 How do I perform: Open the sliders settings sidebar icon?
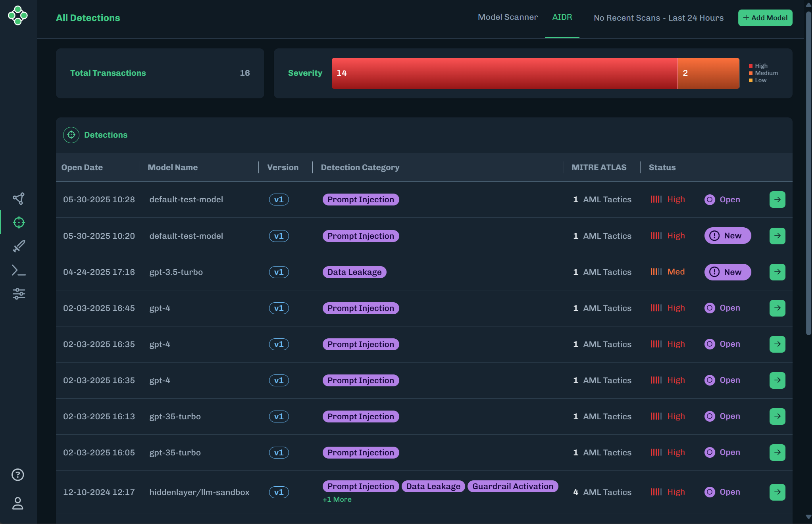click(19, 294)
